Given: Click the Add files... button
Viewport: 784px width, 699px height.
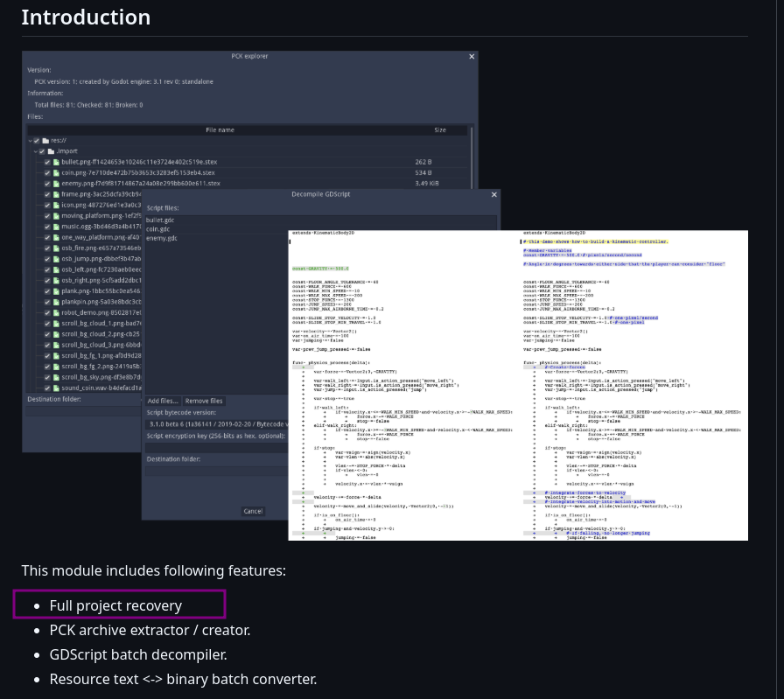Looking at the screenshot, I should click(163, 401).
